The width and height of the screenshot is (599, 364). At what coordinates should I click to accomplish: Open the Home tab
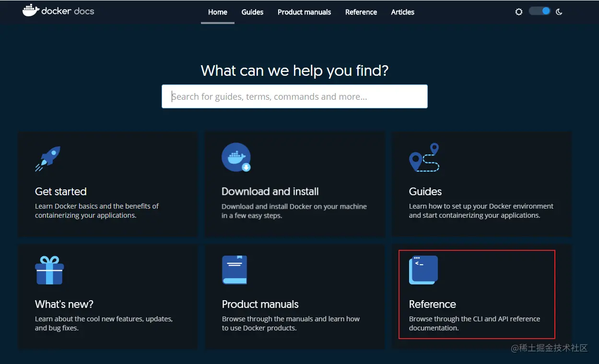[218, 12]
